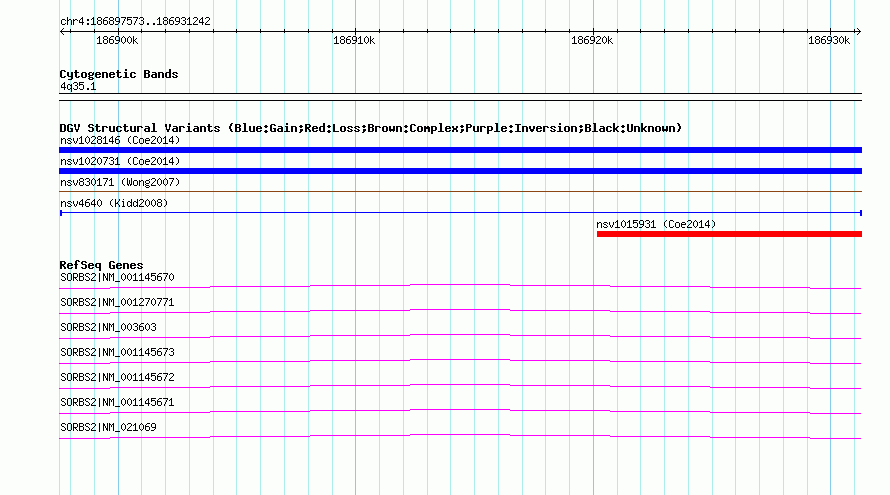Click the left arrow of the ruler
This screenshot has height=495, width=890.
[63, 32]
